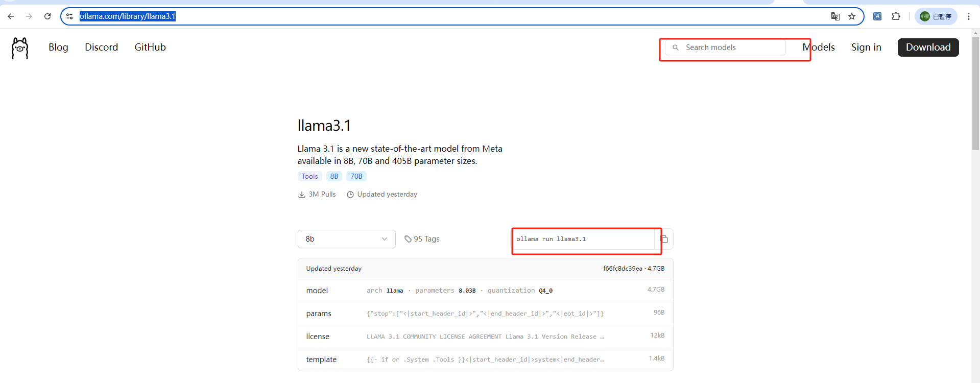Click the tag icon next to 95 Tags

click(x=408, y=239)
